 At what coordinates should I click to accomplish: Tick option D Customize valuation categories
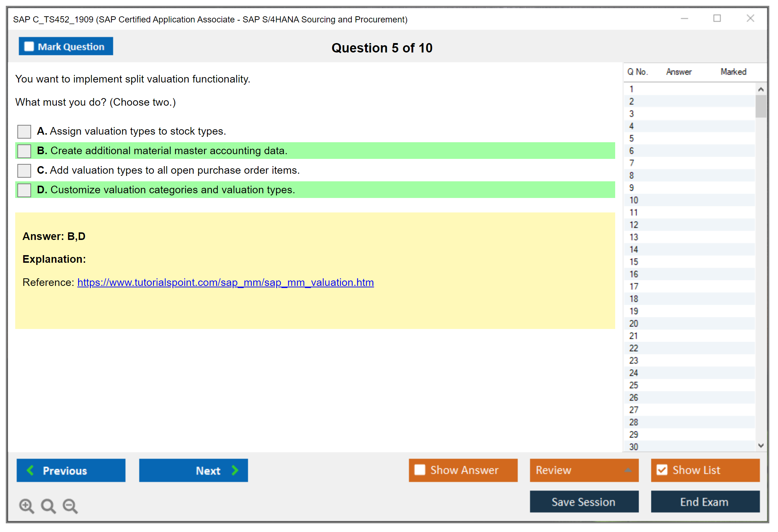(x=24, y=190)
